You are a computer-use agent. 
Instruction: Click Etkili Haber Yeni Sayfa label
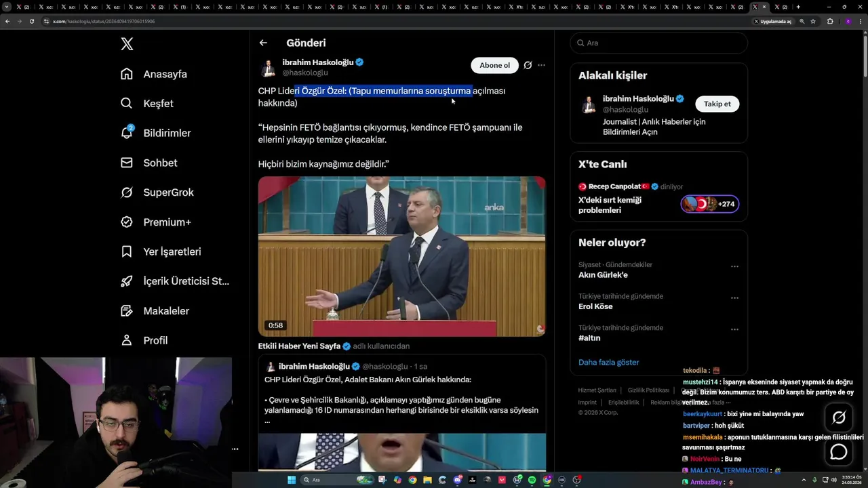point(299,346)
